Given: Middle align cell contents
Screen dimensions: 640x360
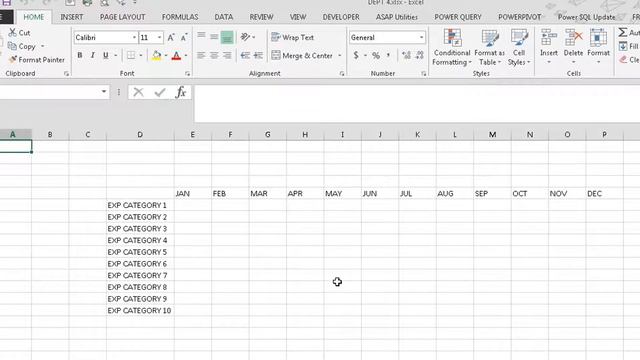Looking at the screenshot, I should (x=214, y=37).
